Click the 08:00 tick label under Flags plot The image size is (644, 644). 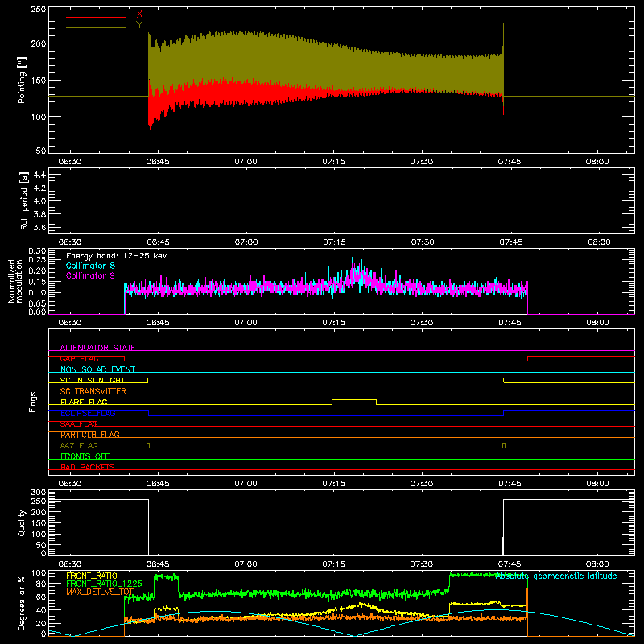597,484
